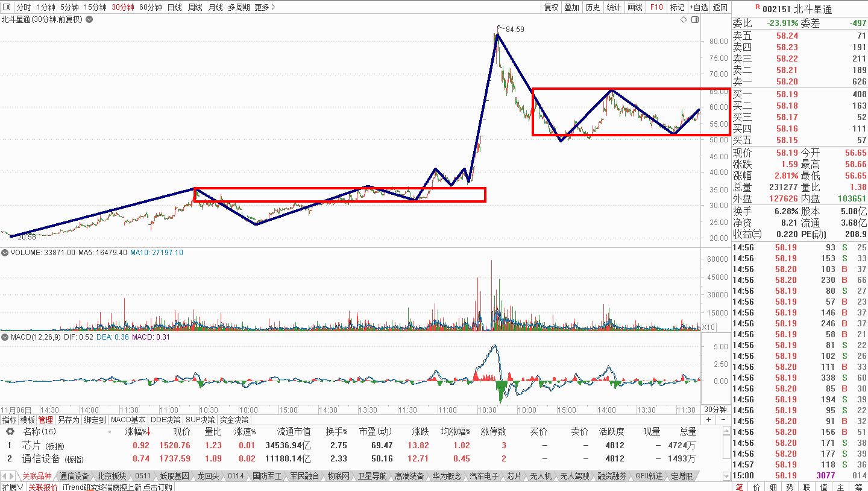Select the 5分钟 timeframe

(69, 7)
